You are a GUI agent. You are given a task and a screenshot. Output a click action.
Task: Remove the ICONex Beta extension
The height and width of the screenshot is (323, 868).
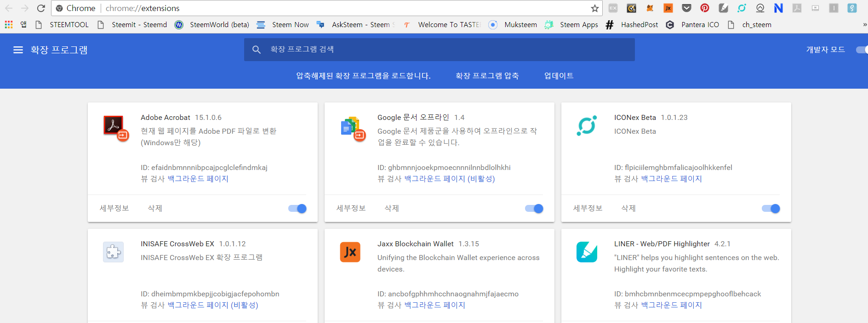pos(628,208)
